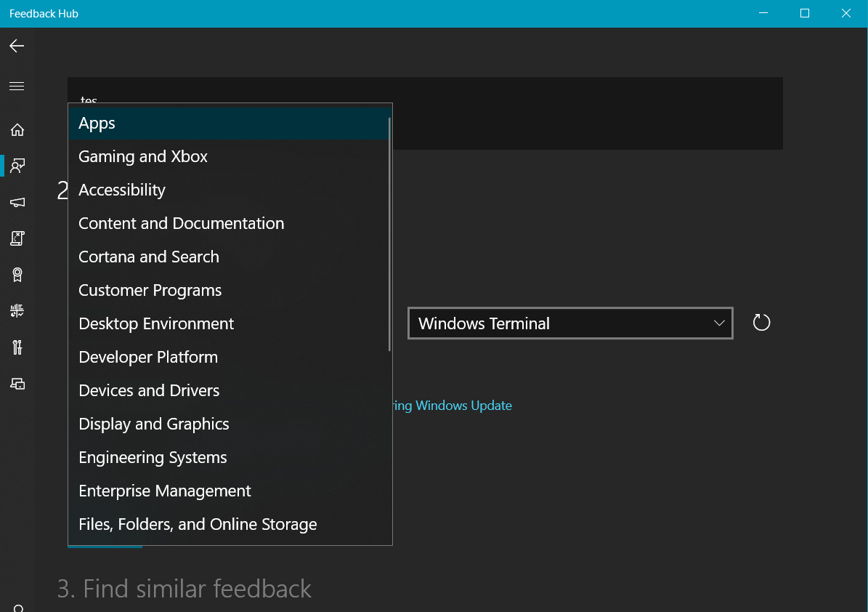Choose Content and Documentation category
Image resolution: width=868 pixels, height=612 pixels.
(229, 223)
